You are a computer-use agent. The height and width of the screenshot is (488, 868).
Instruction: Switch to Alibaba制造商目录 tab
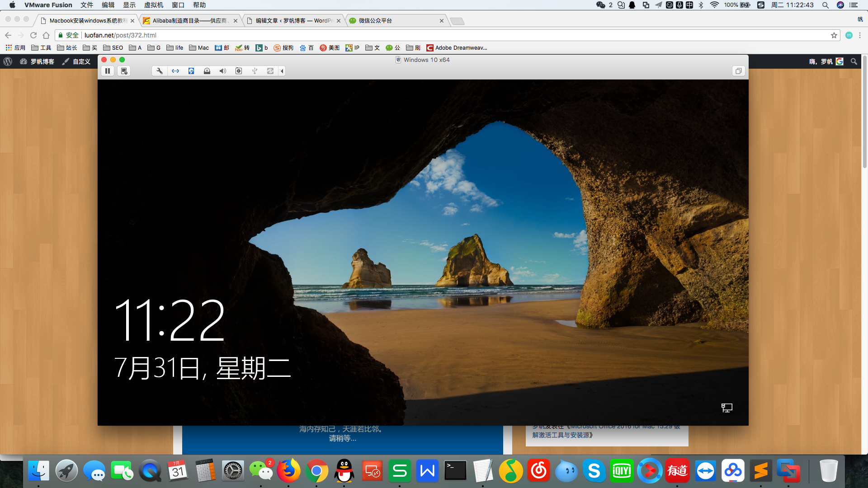[x=190, y=21]
